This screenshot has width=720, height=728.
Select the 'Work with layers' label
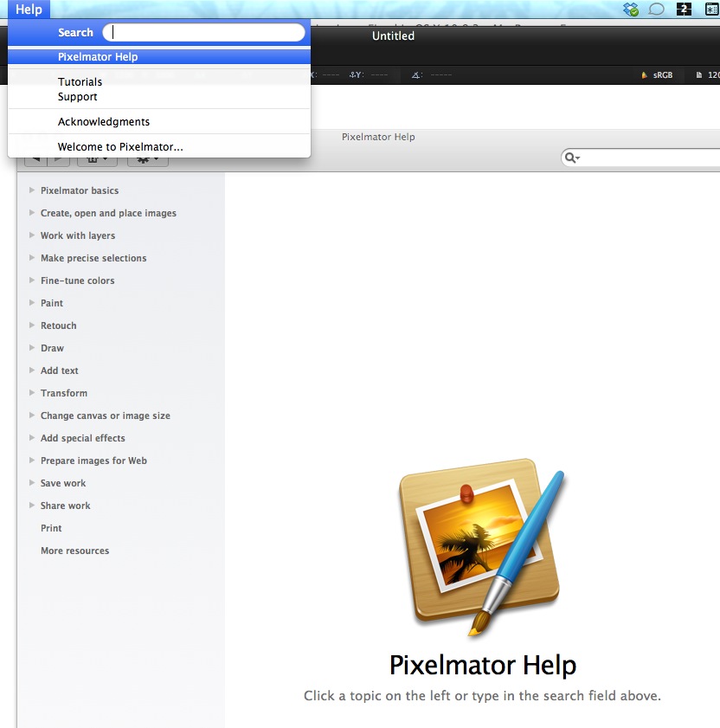tap(78, 235)
